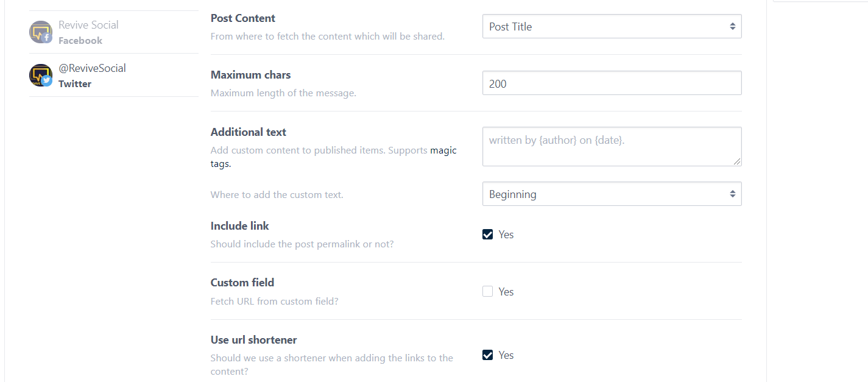This screenshot has height=382, width=868.
Task: Click the Yes label beside Use url shortener
Action: (506, 355)
